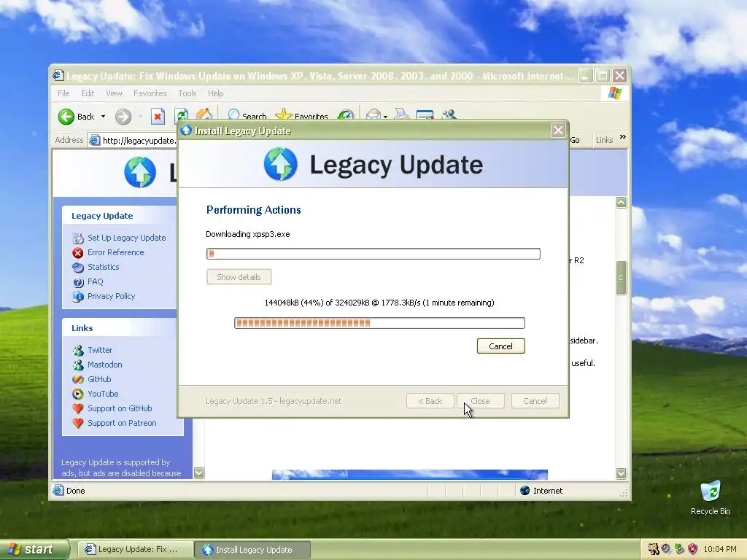The height and width of the screenshot is (560, 747).
Task: Open the FAQ sidebar link
Action: click(x=96, y=281)
